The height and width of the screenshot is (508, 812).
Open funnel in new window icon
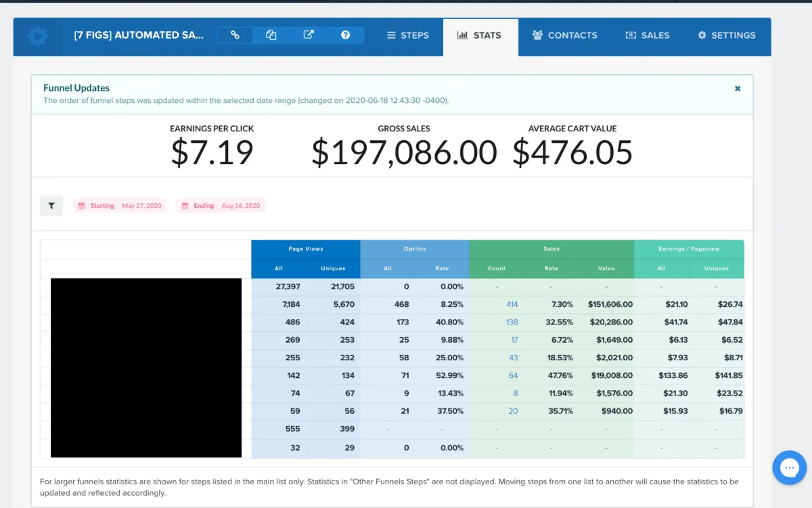(x=309, y=35)
